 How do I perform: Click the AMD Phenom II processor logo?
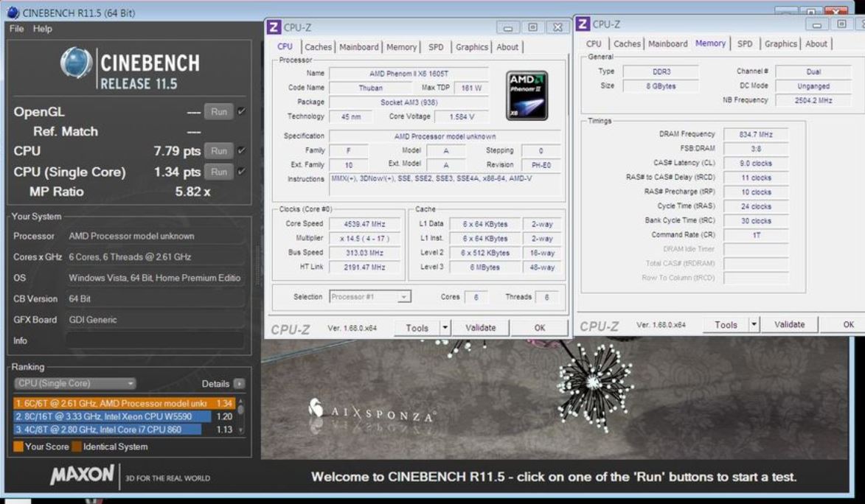point(527,95)
